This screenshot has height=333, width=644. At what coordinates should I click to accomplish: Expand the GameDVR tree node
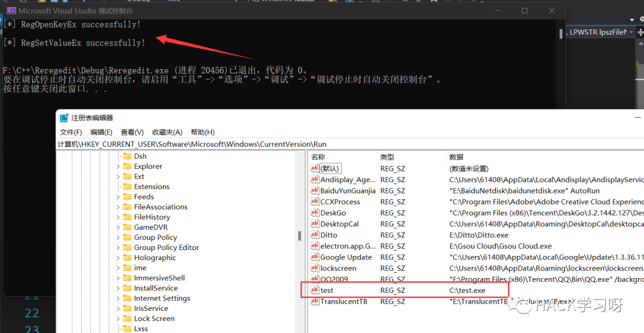click(118, 227)
